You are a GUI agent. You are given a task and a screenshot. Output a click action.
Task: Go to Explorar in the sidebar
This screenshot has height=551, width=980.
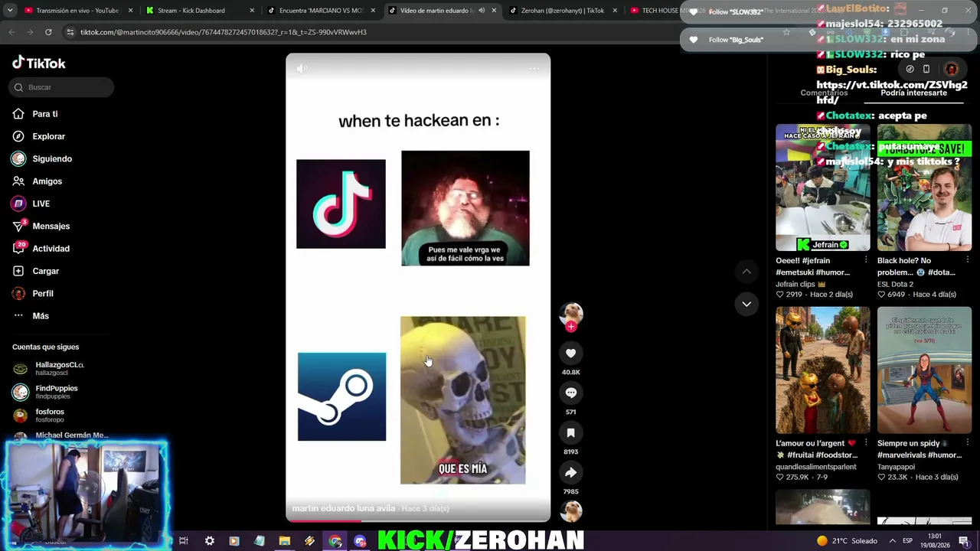point(38,136)
